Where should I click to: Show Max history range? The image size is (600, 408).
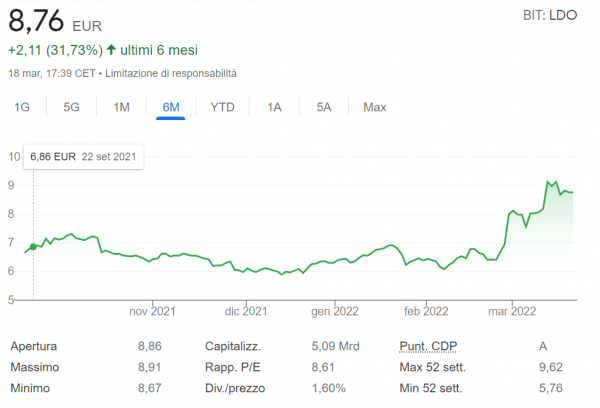pos(375,107)
